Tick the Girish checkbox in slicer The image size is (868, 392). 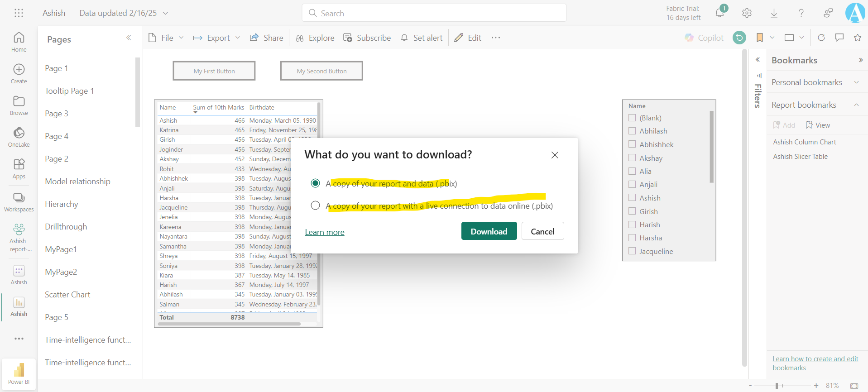click(x=632, y=211)
